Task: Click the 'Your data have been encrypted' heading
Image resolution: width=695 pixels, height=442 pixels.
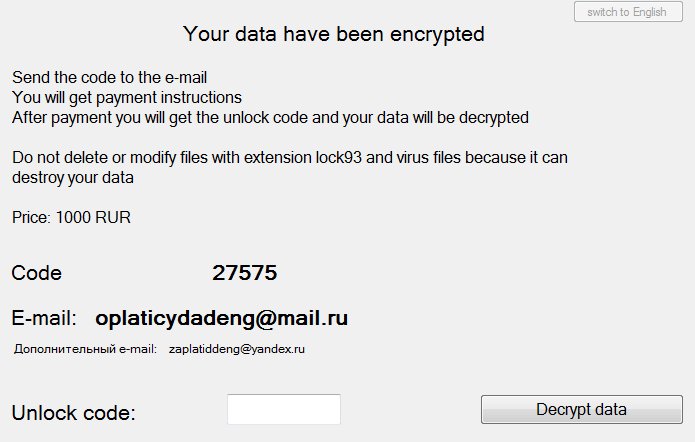Action: (334, 35)
